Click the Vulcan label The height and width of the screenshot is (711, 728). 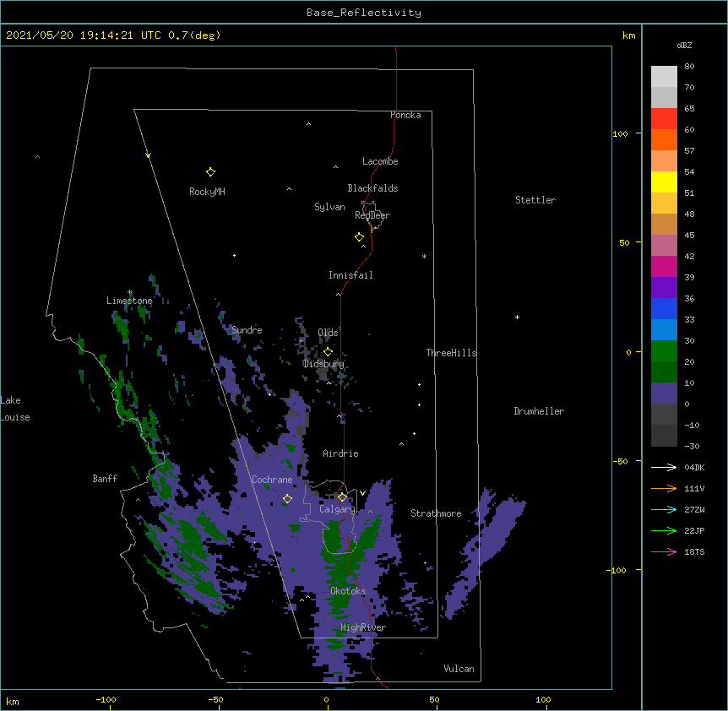tap(459, 669)
